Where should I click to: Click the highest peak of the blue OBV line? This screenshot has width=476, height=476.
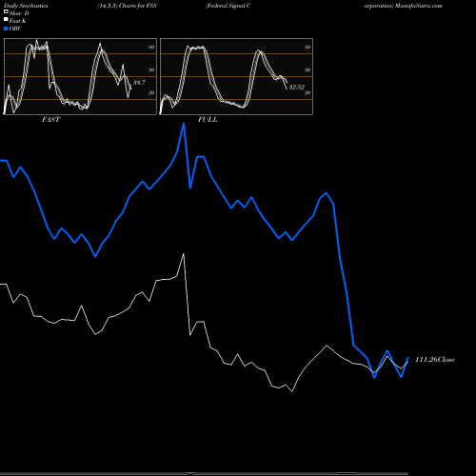(x=184, y=124)
